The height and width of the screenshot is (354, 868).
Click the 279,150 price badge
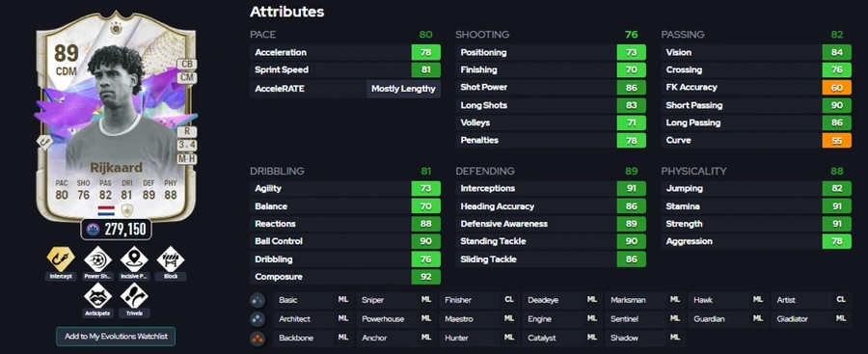coord(117,230)
